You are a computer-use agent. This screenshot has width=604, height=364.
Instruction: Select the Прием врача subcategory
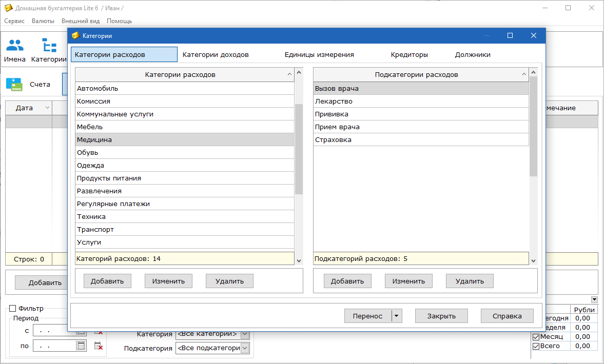tap(421, 127)
